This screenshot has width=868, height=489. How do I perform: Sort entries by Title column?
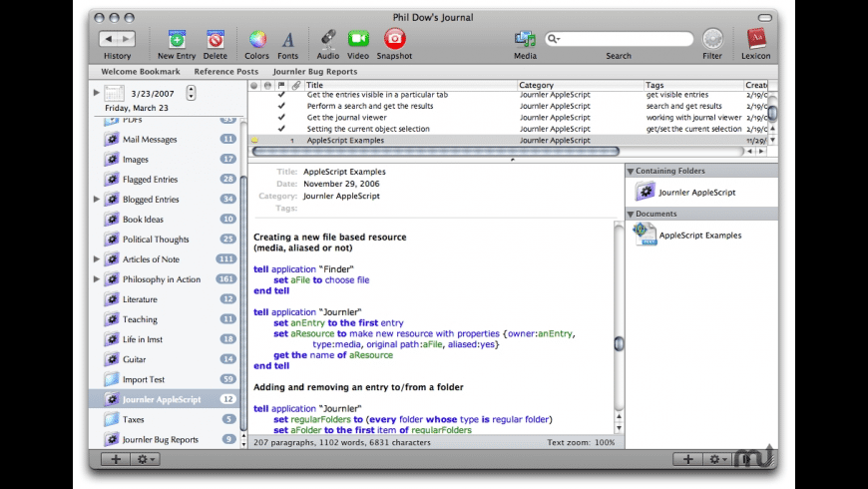[x=410, y=85]
